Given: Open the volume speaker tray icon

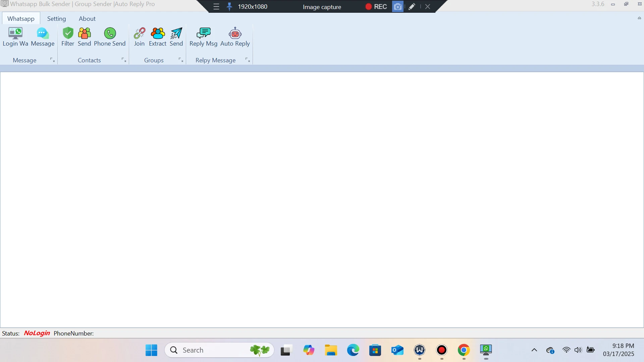Looking at the screenshot, I should coord(578,350).
